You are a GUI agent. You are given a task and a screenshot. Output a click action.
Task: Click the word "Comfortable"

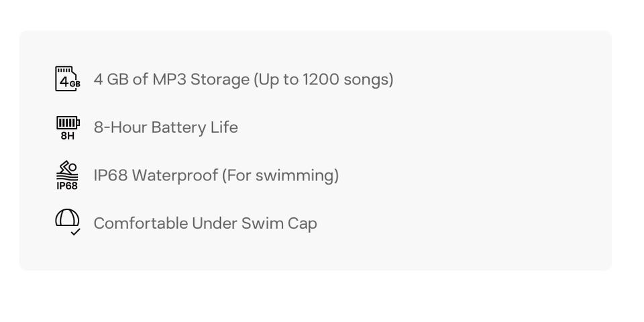tap(140, 223)
